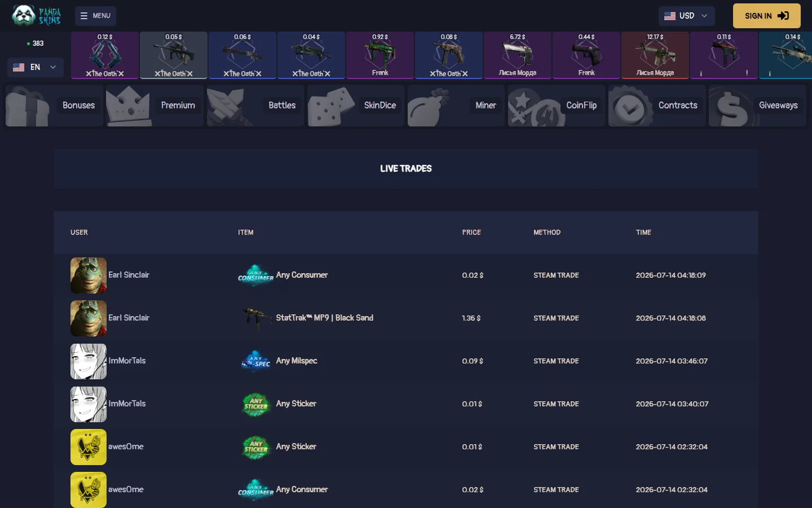Click the METHOD column header
Image resolution: width=812 pixels, height=508 pixels.
547,233
